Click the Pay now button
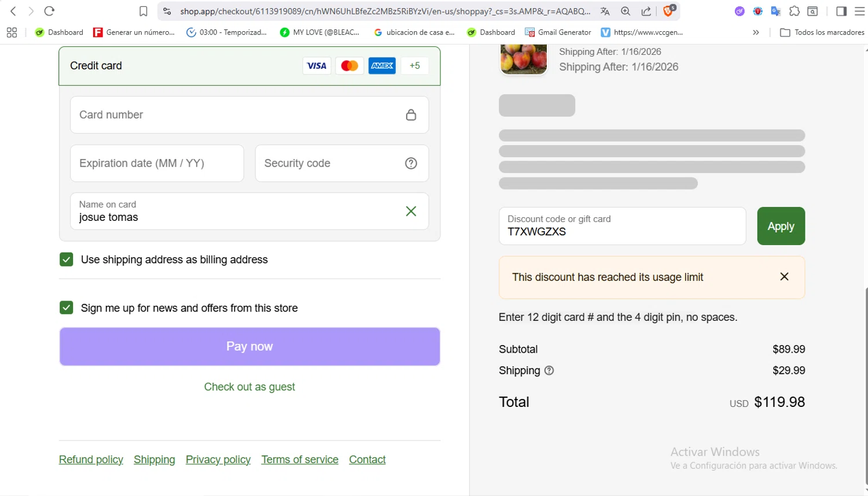The width and height of the screenshot is (868, 496). pos(249,347)
